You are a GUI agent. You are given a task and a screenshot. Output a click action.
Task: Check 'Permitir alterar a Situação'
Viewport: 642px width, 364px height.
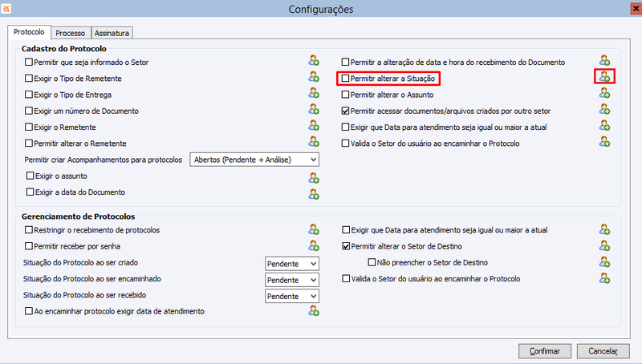346,78
